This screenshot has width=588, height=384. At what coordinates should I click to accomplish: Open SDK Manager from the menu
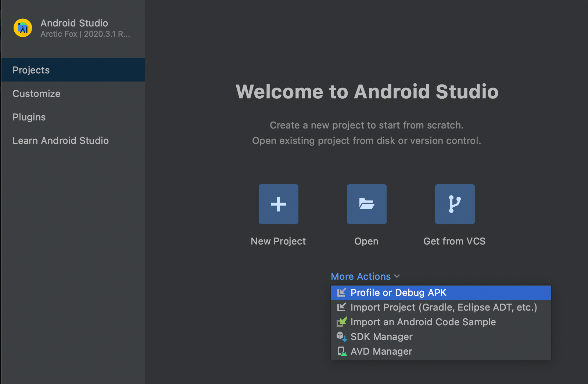click(441, 337)
